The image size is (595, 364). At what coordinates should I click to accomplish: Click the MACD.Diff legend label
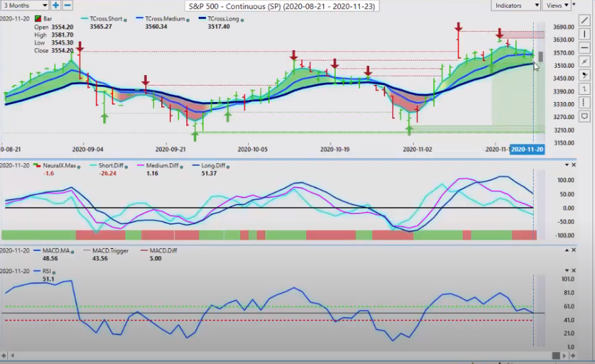coord(163,251)
